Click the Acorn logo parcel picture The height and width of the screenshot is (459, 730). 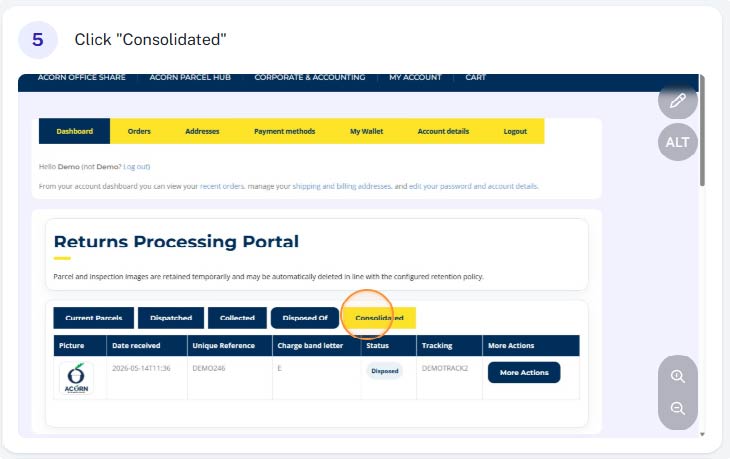pos(76,378)
